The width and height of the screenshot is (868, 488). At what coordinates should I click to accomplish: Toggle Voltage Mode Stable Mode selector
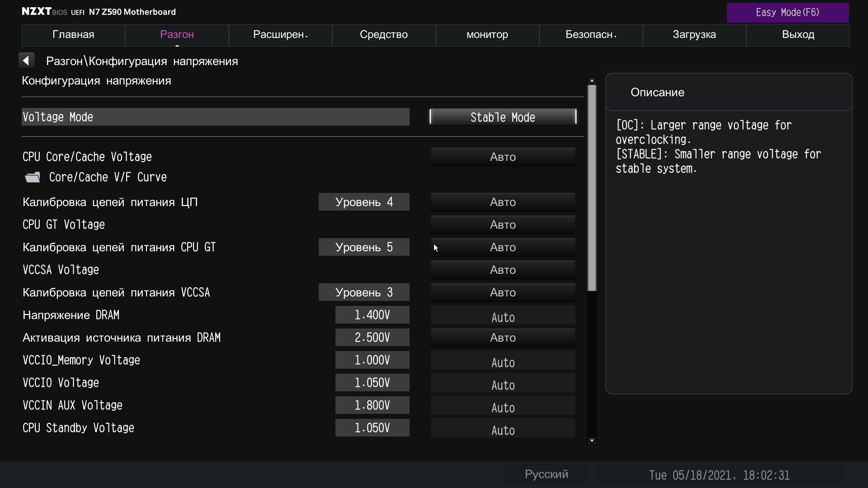point(503,117)
